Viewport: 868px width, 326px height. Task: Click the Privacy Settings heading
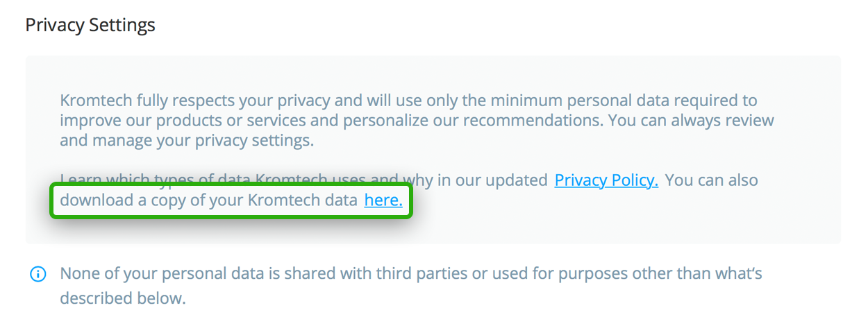[90, 26]
